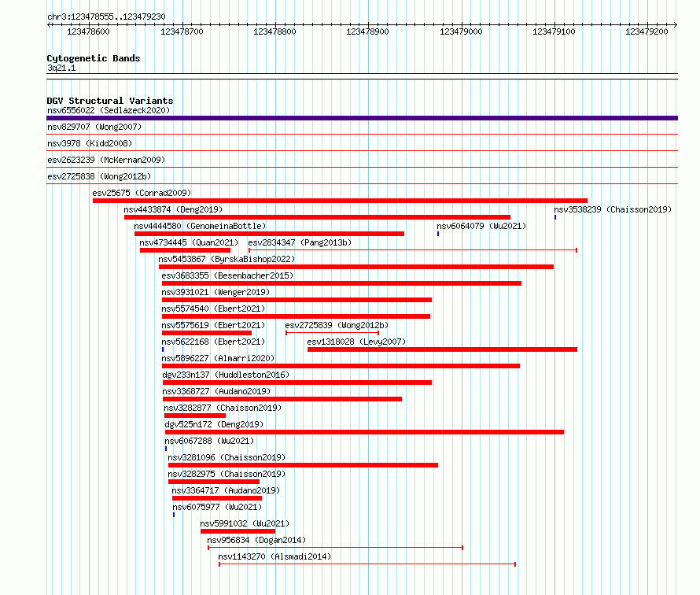Open the nsv6075977 (Wu2021) variant

click(x=217, y=507)
